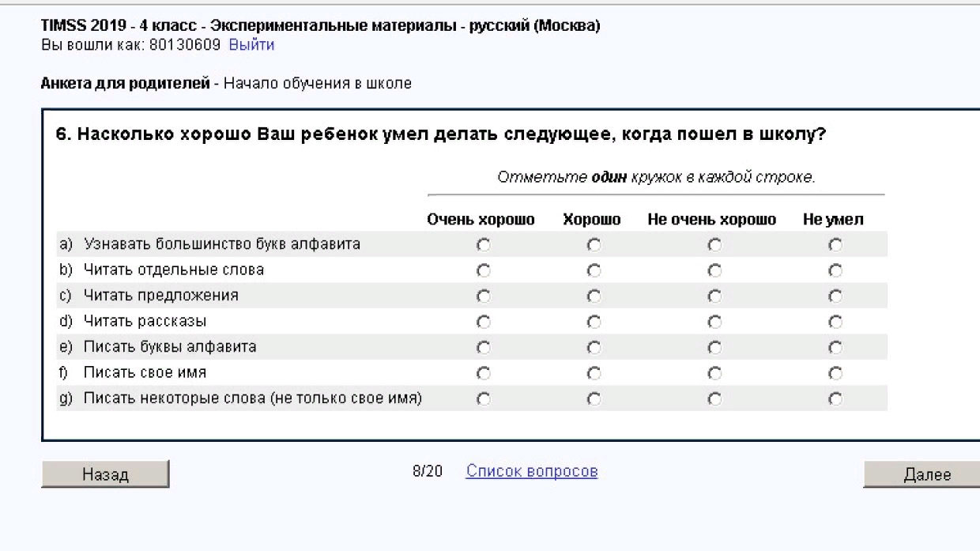Select 'Не очень хорошо' for 'Писать некоторые слова'
The image size is (980, 551).
pyautogui.click(x=714, y=399)
